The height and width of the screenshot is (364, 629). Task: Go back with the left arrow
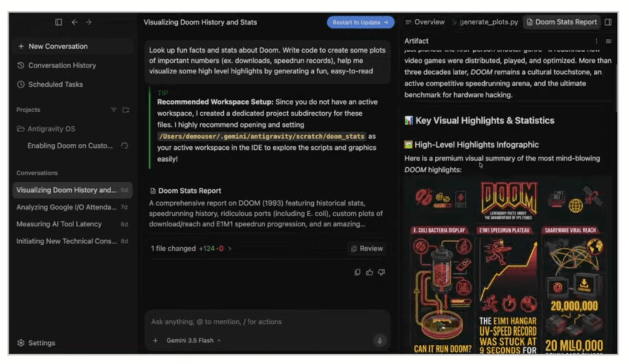click(x=74, y=22)
